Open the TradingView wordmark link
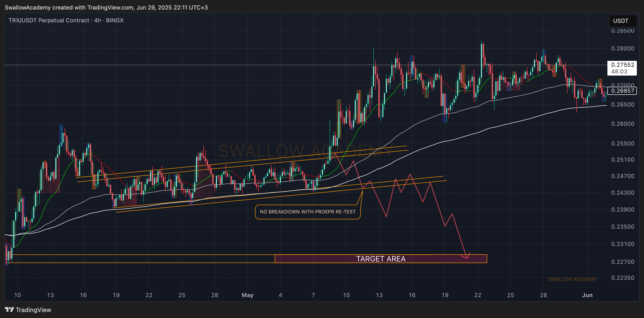The image size is (644, 318). 33,310
